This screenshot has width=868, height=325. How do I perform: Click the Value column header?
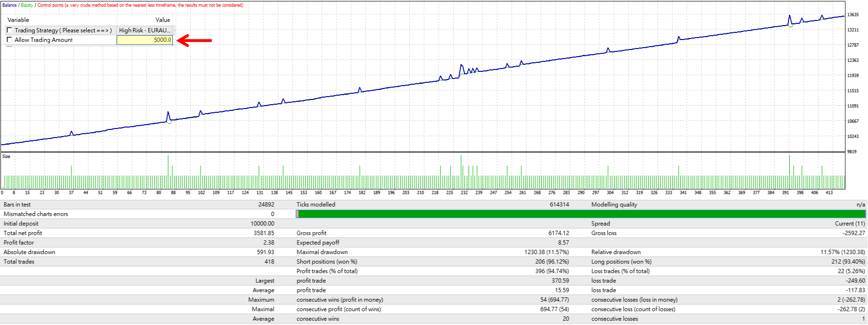click(163, 20)
